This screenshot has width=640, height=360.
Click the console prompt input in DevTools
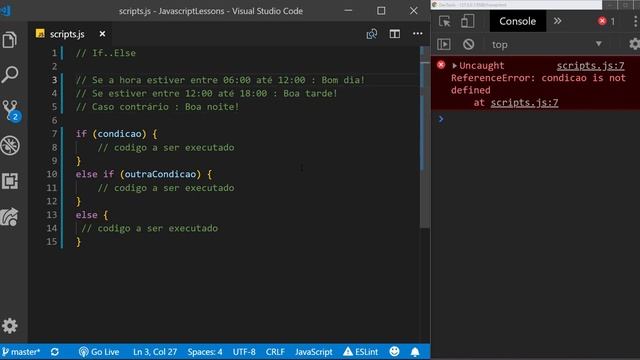pyautogui.click(x=539, y=119)
